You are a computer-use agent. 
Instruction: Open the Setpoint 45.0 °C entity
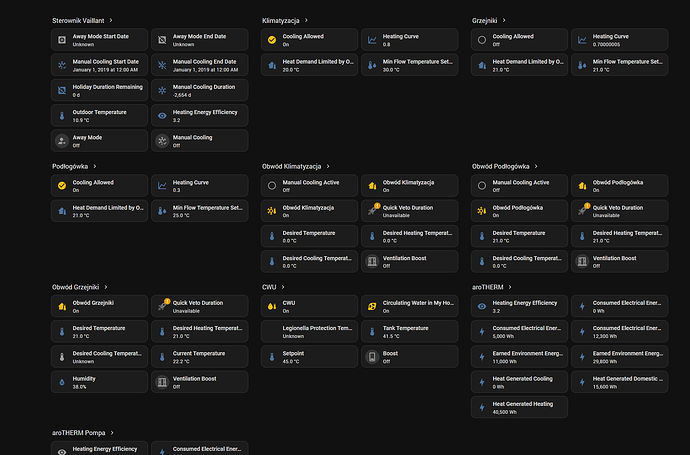click(308, 356)
